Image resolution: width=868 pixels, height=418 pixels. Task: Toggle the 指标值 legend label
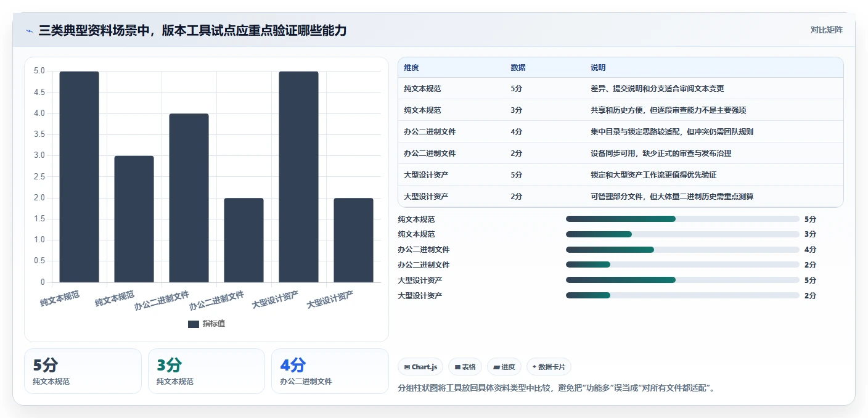(x=214, y=324)
